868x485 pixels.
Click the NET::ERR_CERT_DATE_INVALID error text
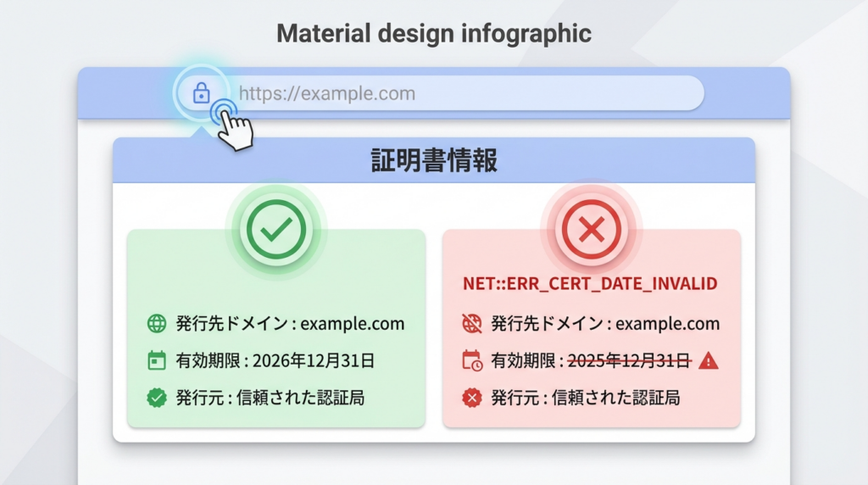(591, 284)
